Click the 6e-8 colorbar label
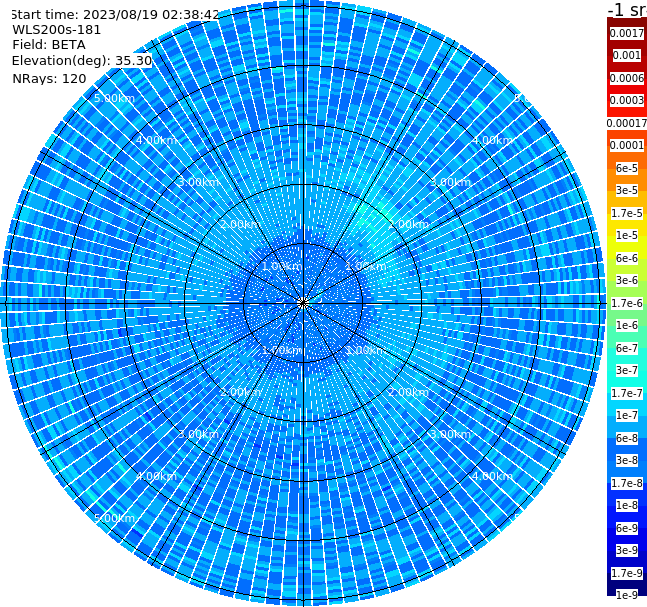The width and height of the screenshot is (647, 607). pyautogui.click(x=627, y=438)
